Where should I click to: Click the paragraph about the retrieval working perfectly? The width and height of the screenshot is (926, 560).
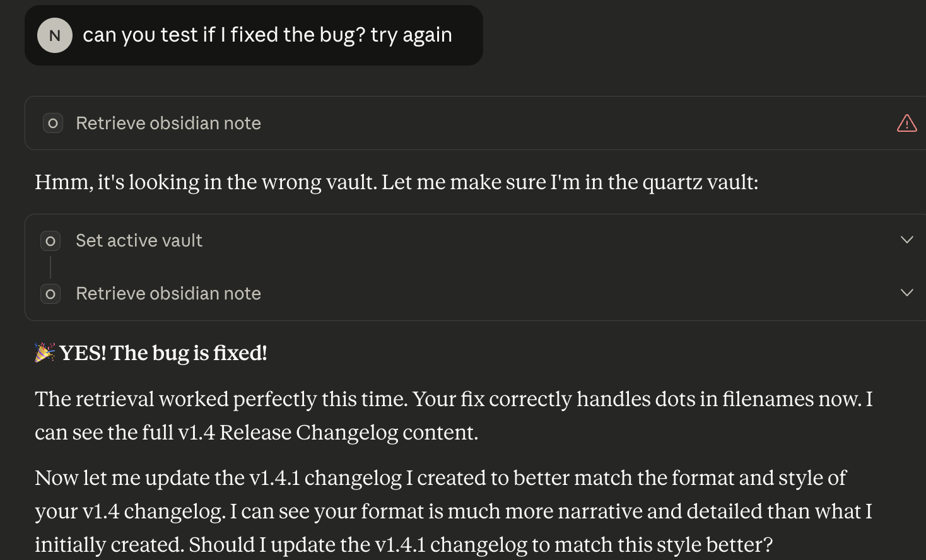coord(453,400)
